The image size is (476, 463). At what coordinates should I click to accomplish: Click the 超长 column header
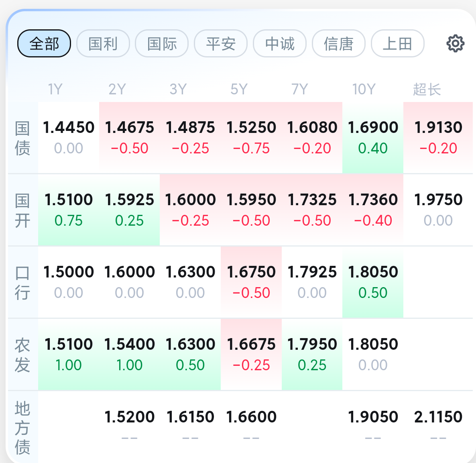click(427, 89)
